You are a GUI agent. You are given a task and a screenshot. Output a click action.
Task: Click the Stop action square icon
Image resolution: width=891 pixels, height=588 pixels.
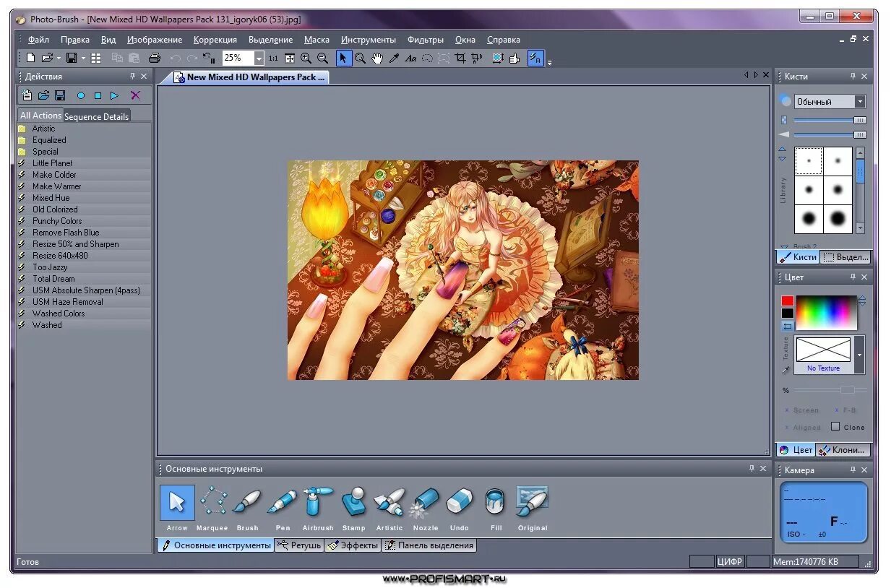pyautogui.click(x=98, y=95)
